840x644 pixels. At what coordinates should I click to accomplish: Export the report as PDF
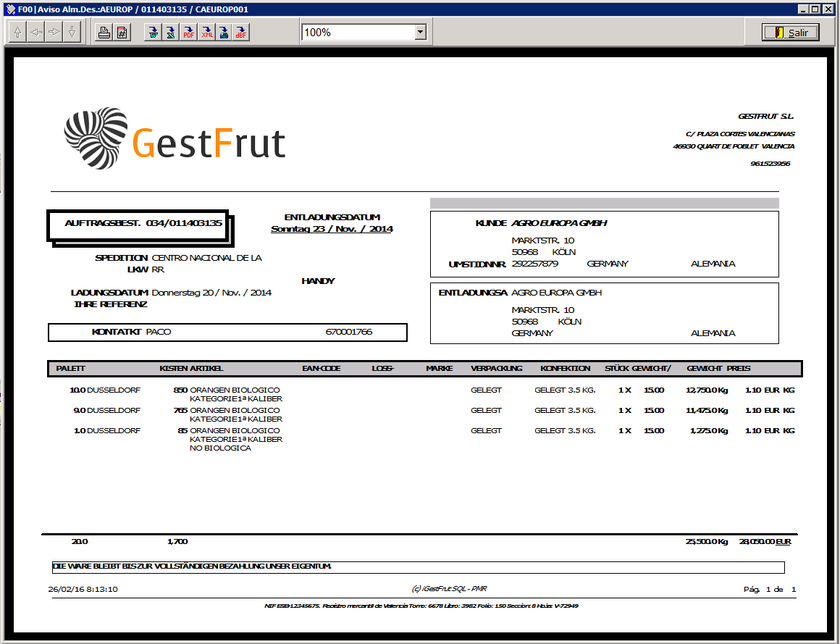(x=188, y=33)
